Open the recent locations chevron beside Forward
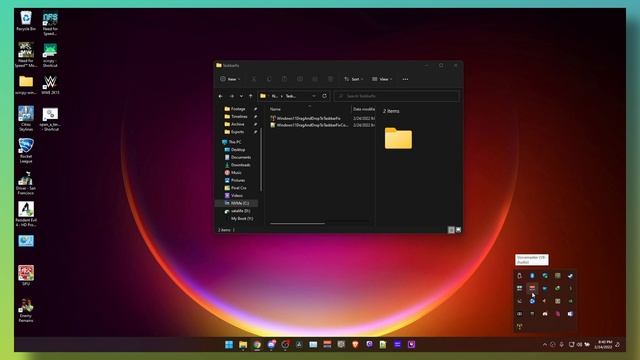This screenshot has width=640, height=360. (241, 96)
